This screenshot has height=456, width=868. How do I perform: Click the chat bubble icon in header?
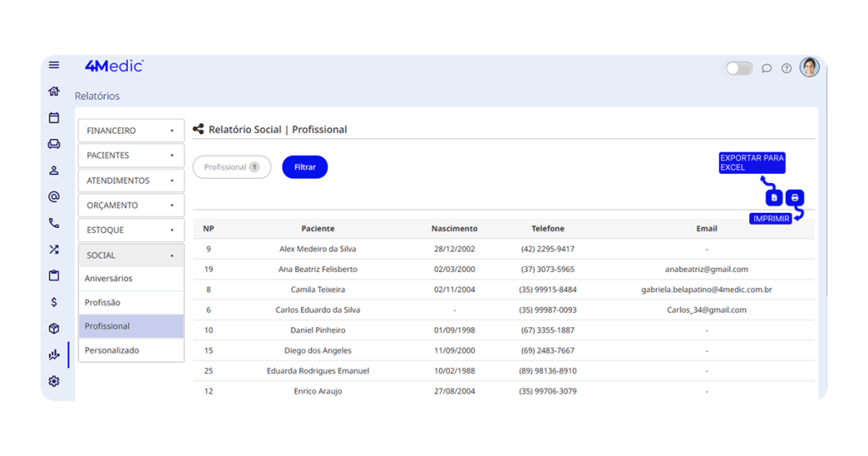coord(766,69)
